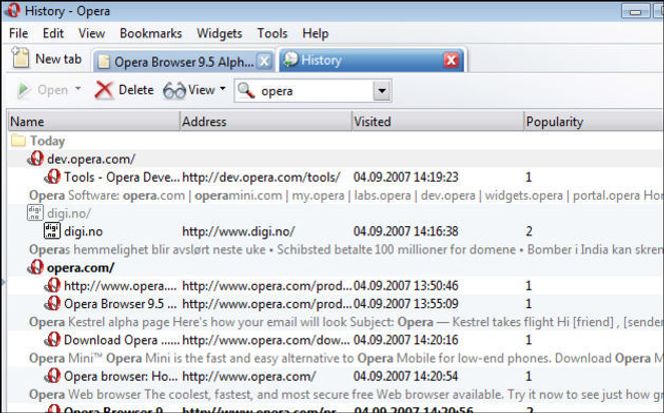Viewport: 664px width, 413px height.
Task: Open the Bookmarks menu
Action: pyautogui.click(x=150, y=33)
